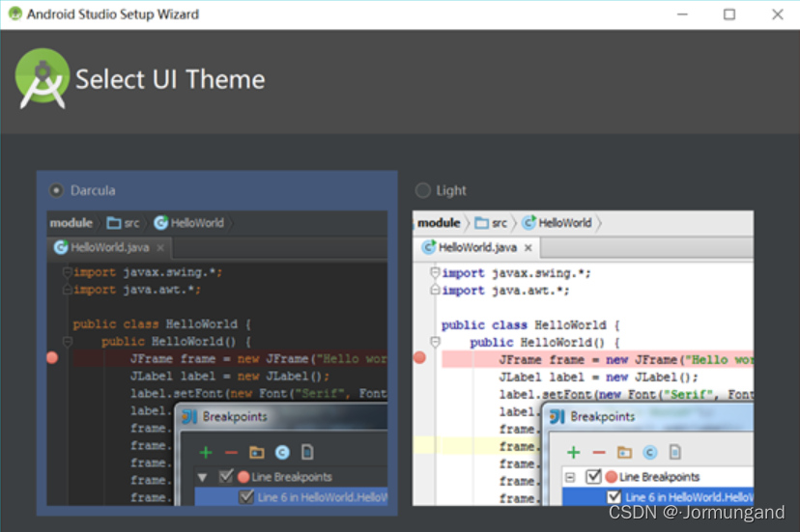The height and width of the screenshot is (532, 800).
Task: Toggle Line 6 in HelloWorld checkbox in Light preview
Action: point(614,497)
